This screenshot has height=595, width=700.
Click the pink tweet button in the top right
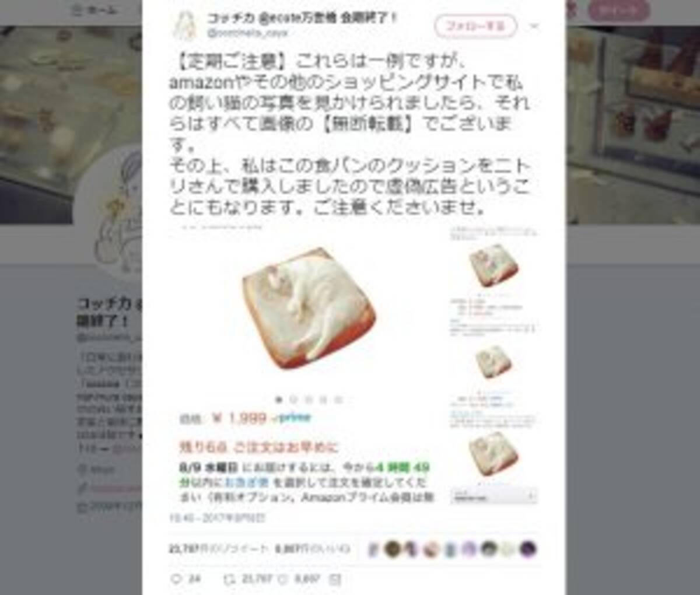pos(618,10)
